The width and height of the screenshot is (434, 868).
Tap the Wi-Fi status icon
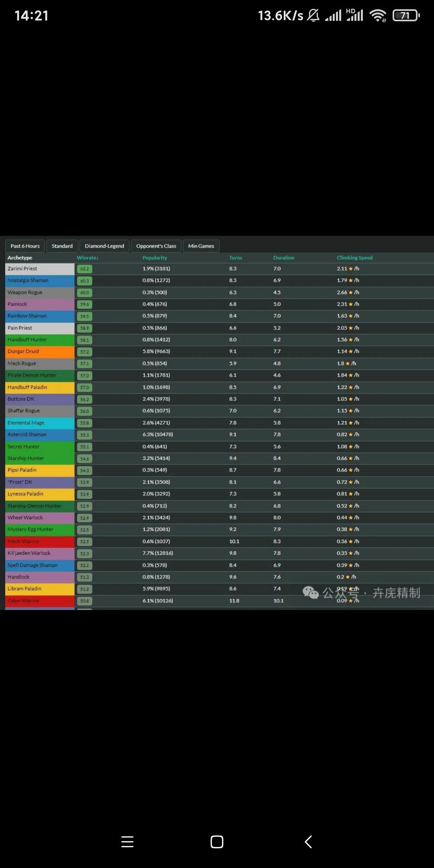pyautogui.click(x=378, y=16)
